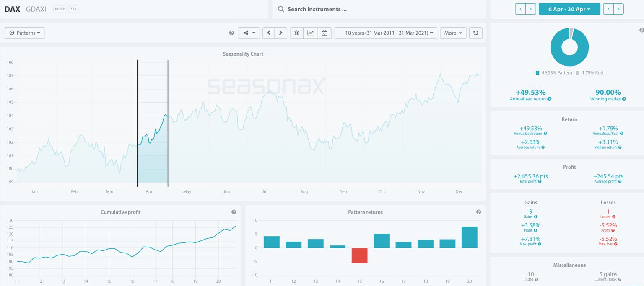Toggle the Rest series in the donut legend

(590, 72)
